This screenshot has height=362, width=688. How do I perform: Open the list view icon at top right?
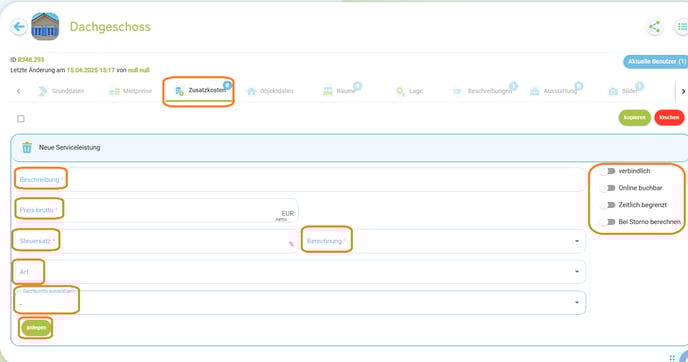click(x=681, y=27)
